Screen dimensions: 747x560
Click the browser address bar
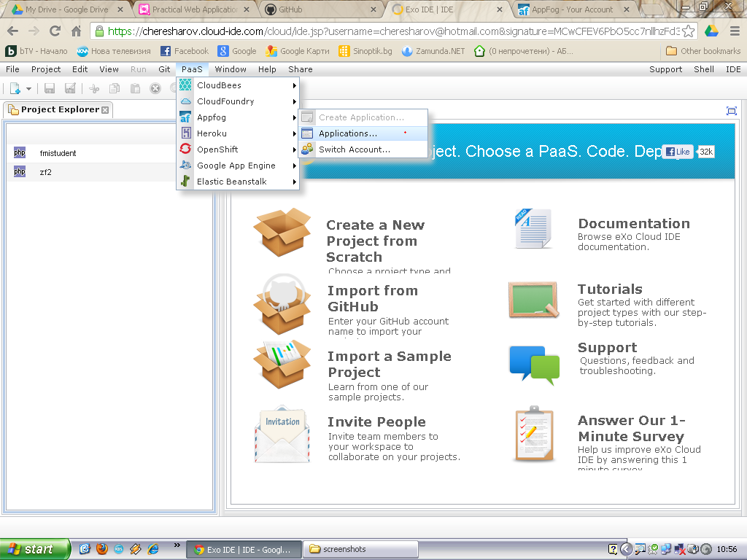393,31
